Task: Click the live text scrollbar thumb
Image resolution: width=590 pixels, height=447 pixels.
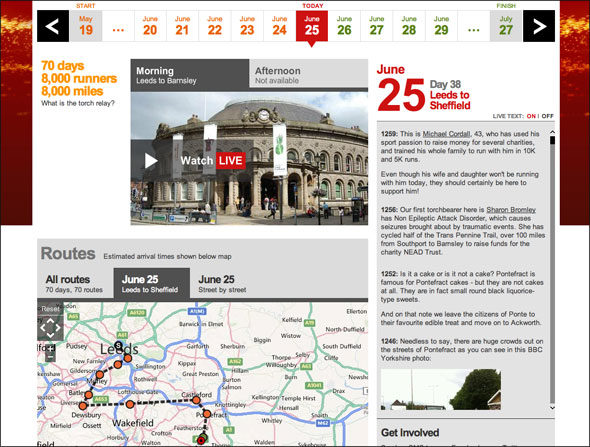Action: click(x=552, y=140)
